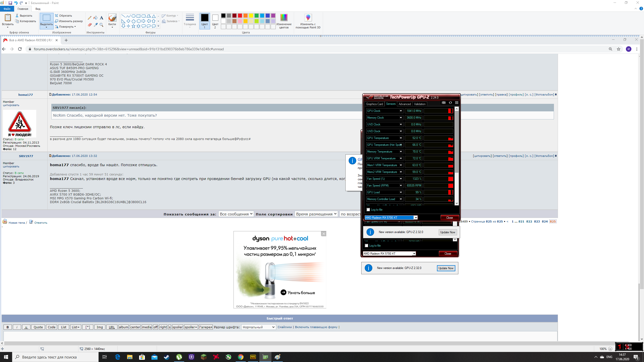Click the Ответить forum link
Viewport: 644px width, 362px height.
click(x=41, y=223)
